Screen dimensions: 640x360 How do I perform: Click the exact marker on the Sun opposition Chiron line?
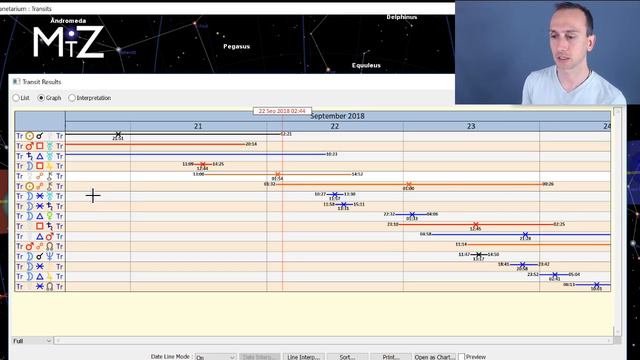(409, 184)
